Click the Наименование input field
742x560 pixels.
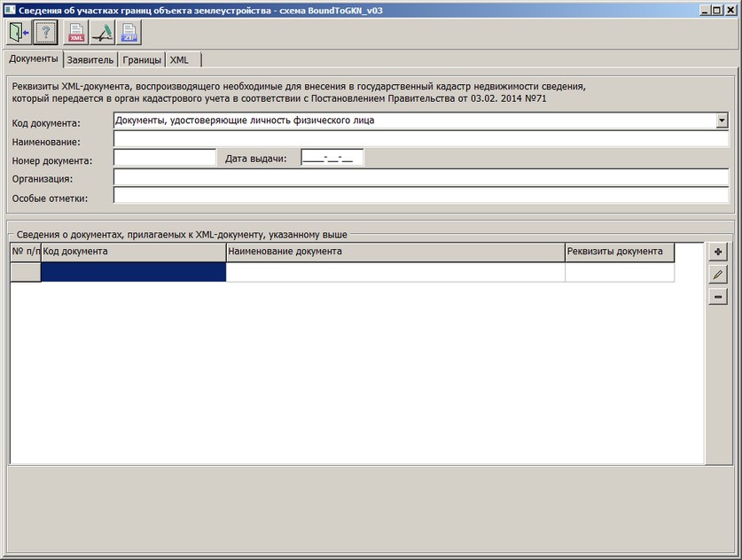tap(420, 139)
